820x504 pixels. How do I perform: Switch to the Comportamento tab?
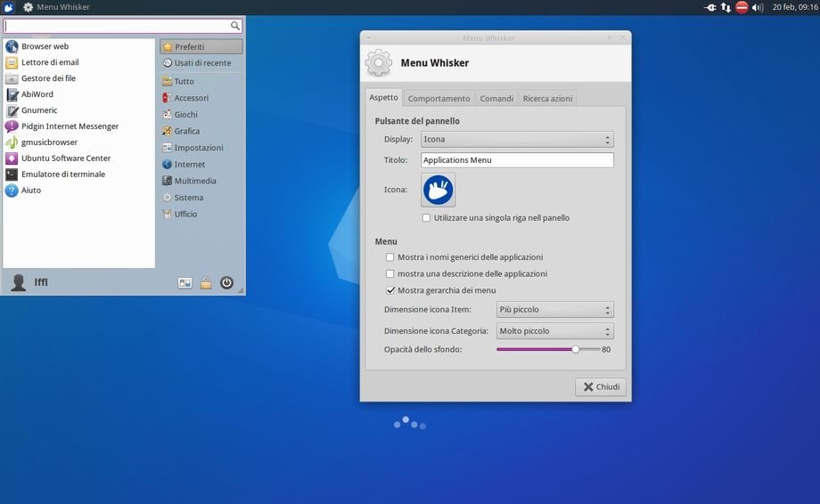coord(439,99)
